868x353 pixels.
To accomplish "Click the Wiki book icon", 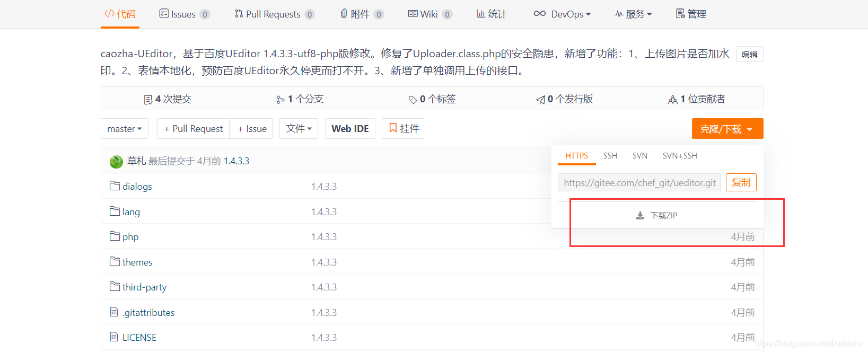I will [413, 13].
